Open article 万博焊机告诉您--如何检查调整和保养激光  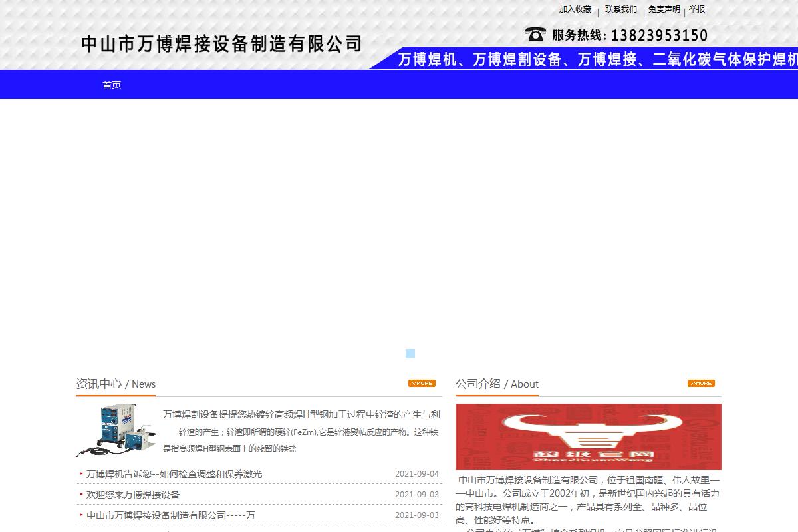tap(174, 474)
